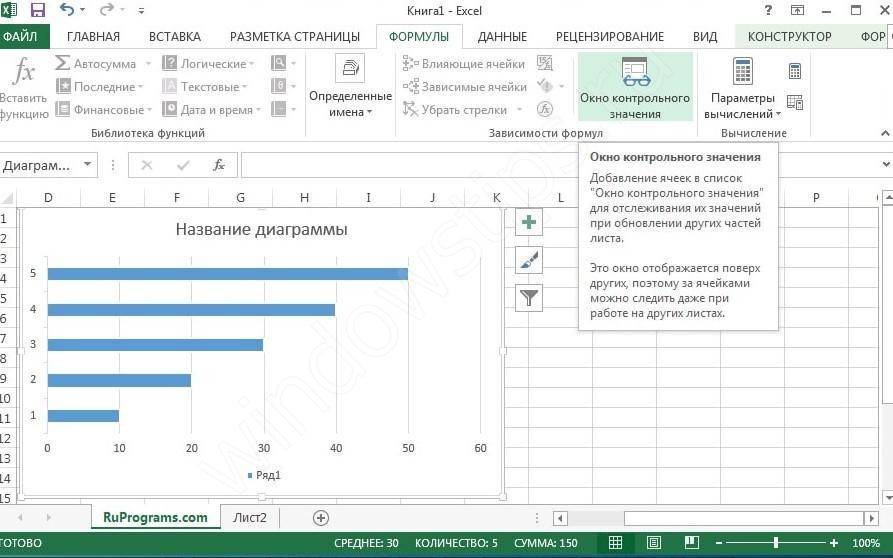The width and height of the screenshot is (893, 558).
Task: Click the Save icon in the quick access toolbar
Action: coord(38,10)
